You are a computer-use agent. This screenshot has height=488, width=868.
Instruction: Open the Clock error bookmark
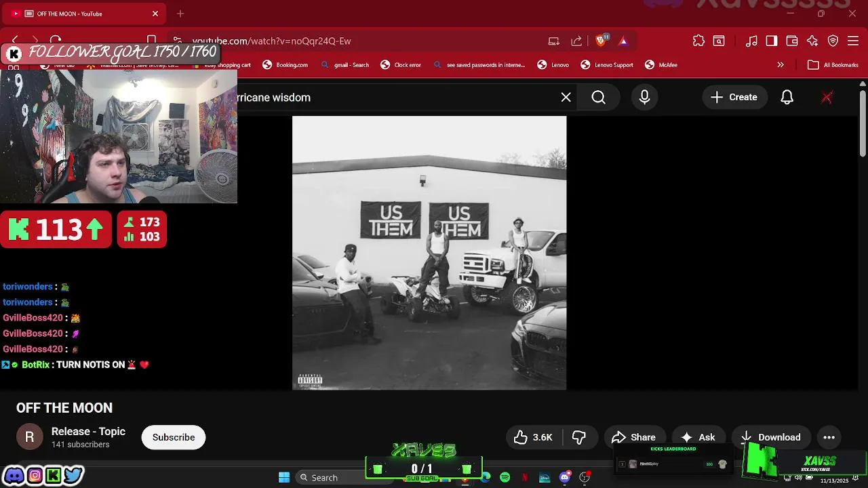[x=401, y=65]
